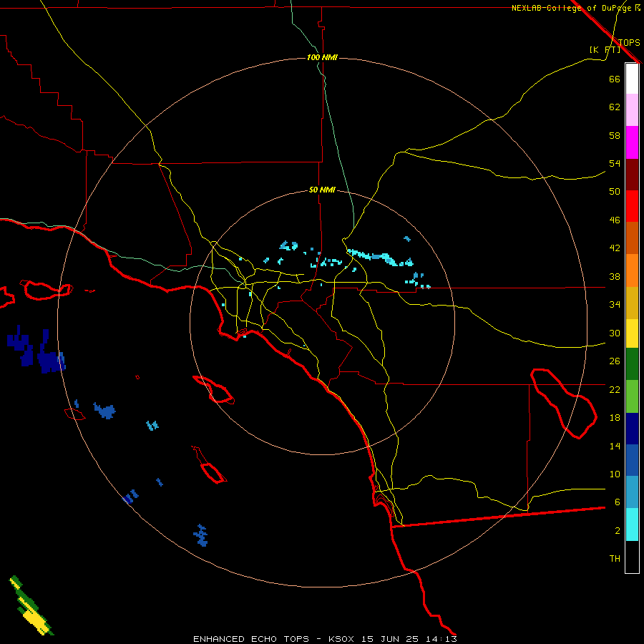Click the bright yellow legend swatch
Viewport: 644px width, 644px height.
point(632,333)
